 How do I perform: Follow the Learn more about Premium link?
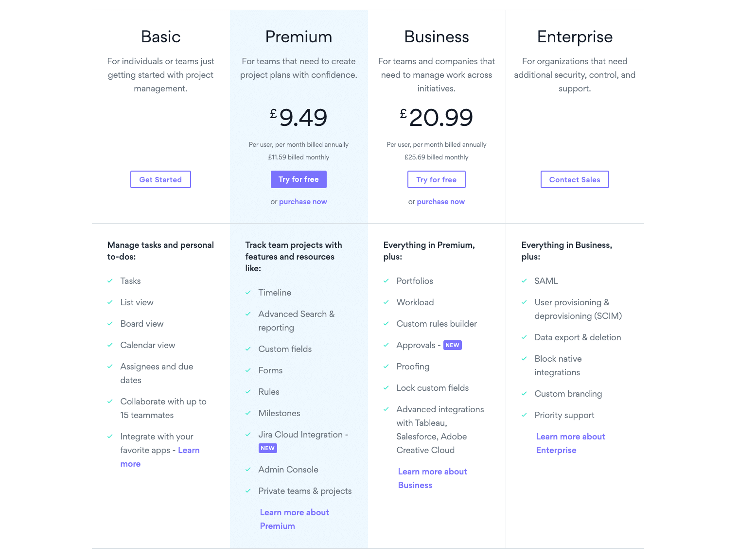click(295, 519)
